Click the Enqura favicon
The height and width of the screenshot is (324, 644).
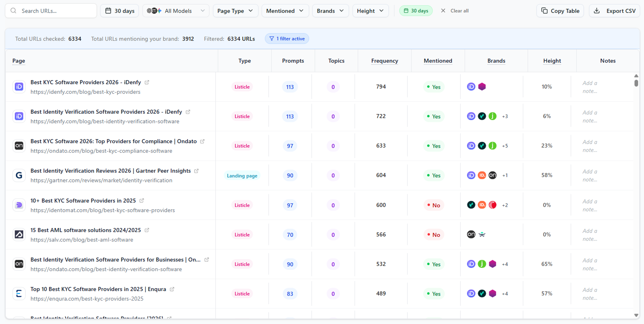pyautogui.click(x=19, y=293)
